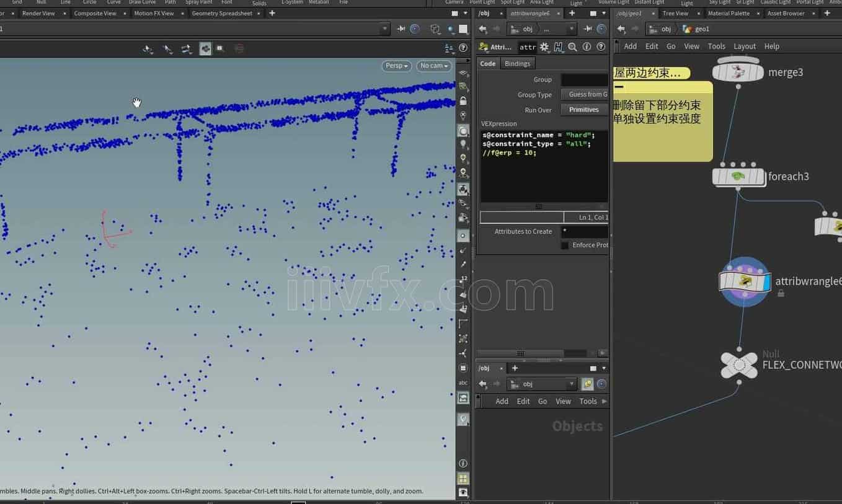
Task: Open viewport help question mark icon
Action: coord(463,48)
